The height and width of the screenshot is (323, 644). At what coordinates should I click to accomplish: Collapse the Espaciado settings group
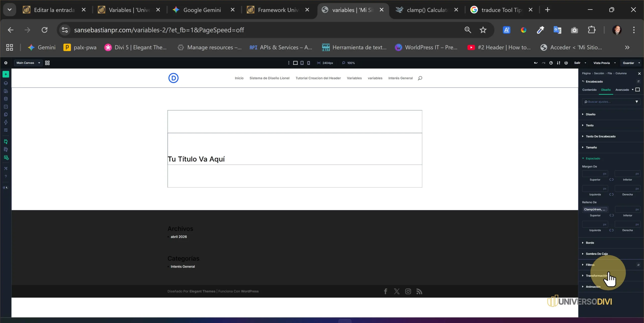pyautogui.click(x=611, y=158)
